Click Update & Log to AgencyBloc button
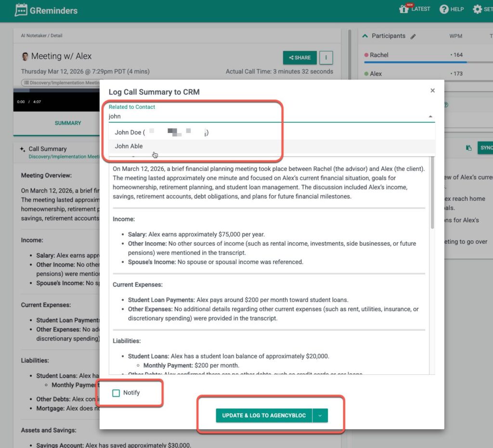Viewport: 493px width, 448px height. 264,415
